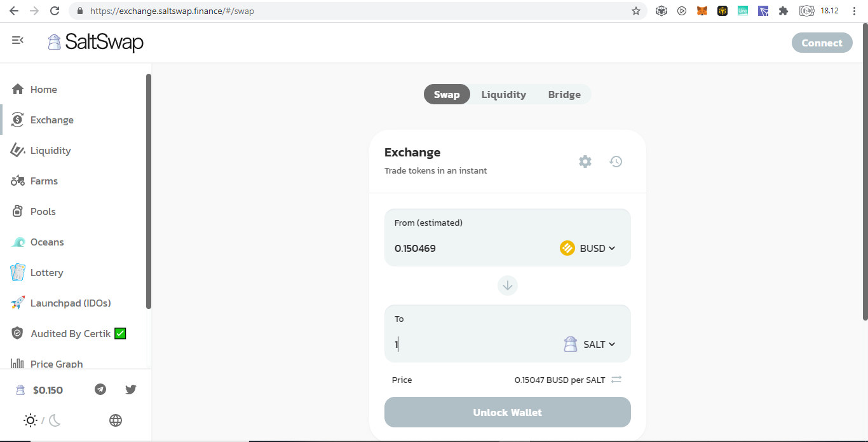Open the Twitter link icon
The height and width of the screenshot is (442, 868).
(131, 389)
